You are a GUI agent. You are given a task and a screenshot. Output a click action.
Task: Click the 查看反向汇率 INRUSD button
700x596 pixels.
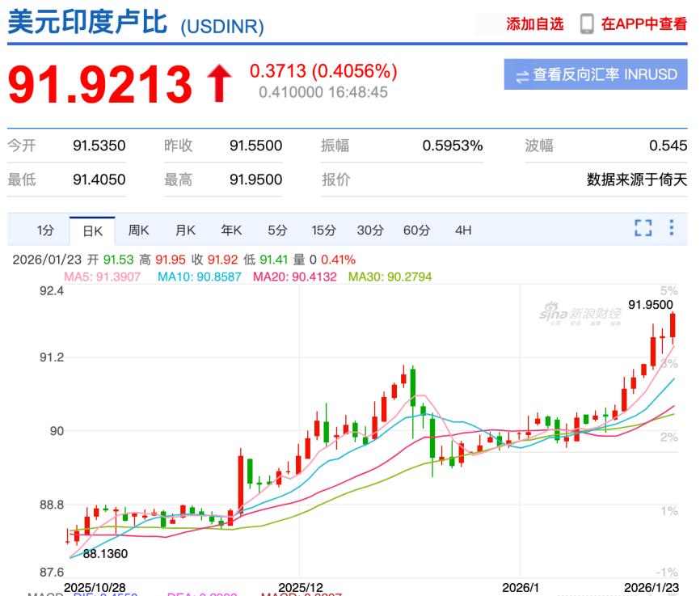[x=597, y=74]
